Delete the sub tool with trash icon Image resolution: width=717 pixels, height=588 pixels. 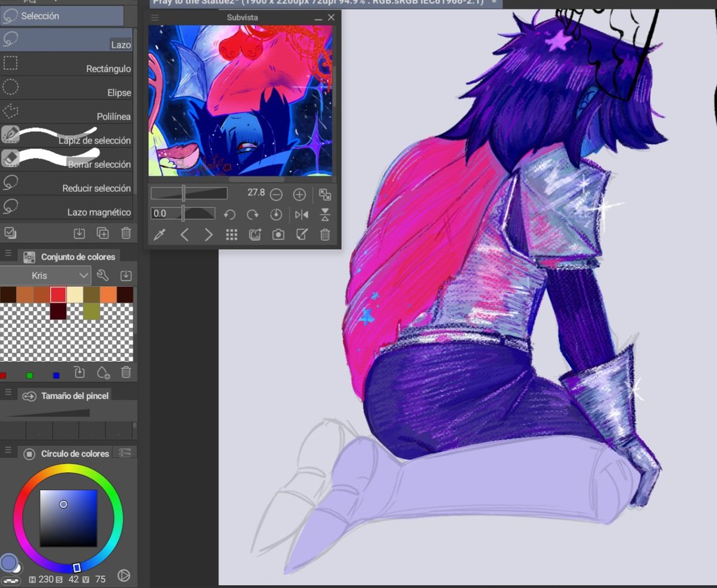[126, 234]
